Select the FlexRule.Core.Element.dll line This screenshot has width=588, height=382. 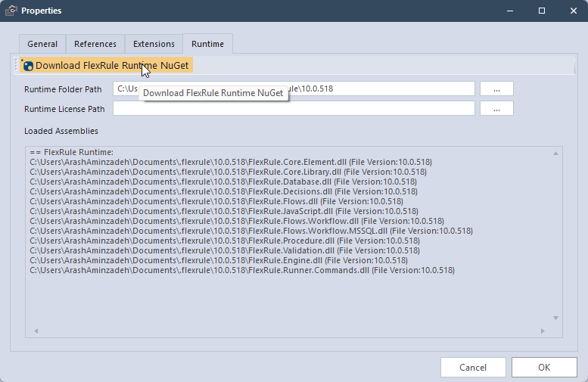tap(231, 162)
